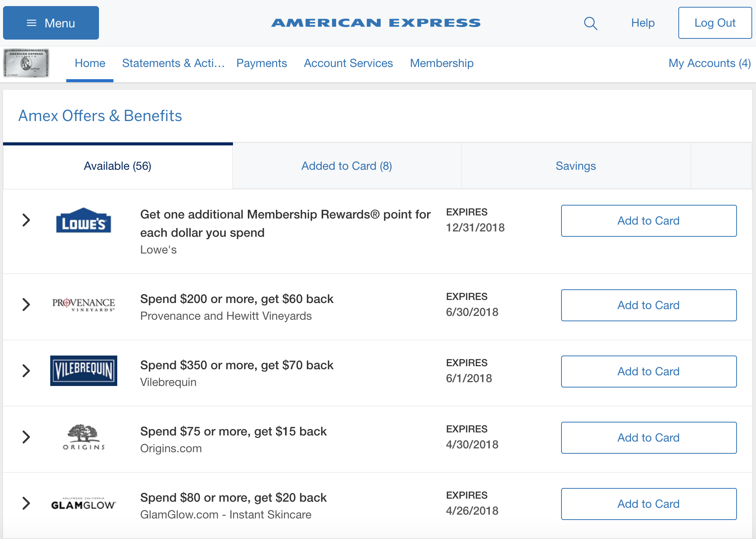Image resolution: width=756 pixels, height=539 pixels.
Task: Expand the Lowe's offer details
Action: click(x=26, y=220)
